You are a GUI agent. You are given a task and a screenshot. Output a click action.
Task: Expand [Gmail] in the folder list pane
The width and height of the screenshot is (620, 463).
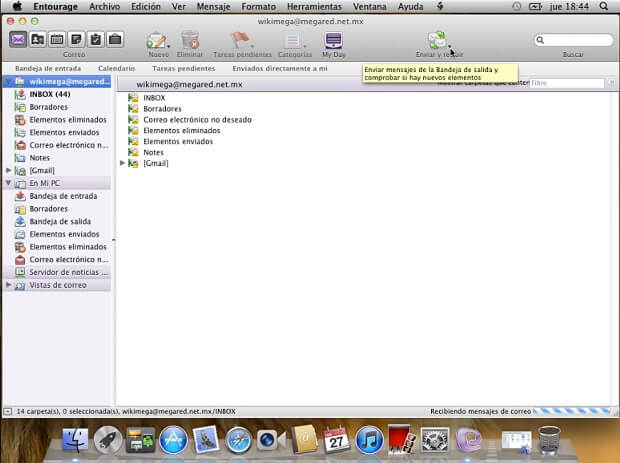122,163
